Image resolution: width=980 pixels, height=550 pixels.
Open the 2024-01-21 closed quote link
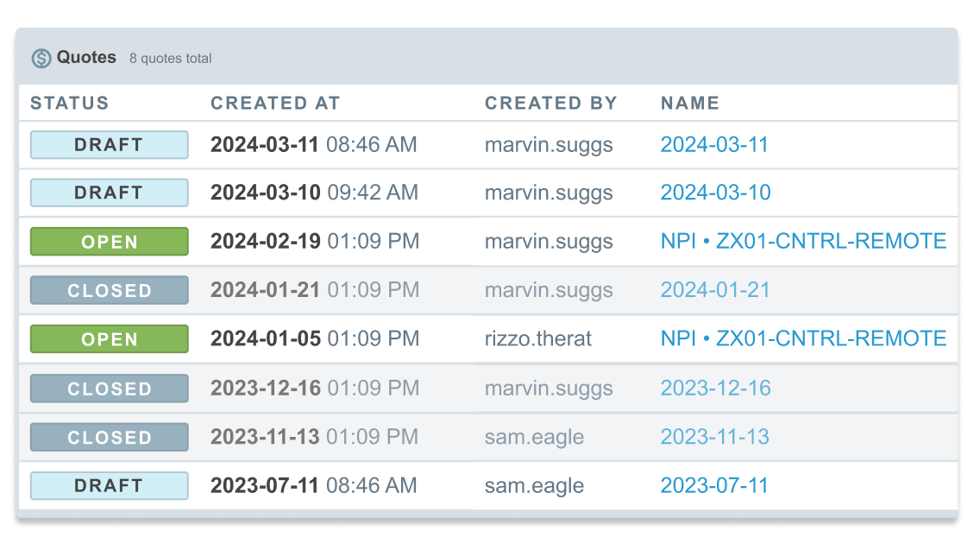714,290
